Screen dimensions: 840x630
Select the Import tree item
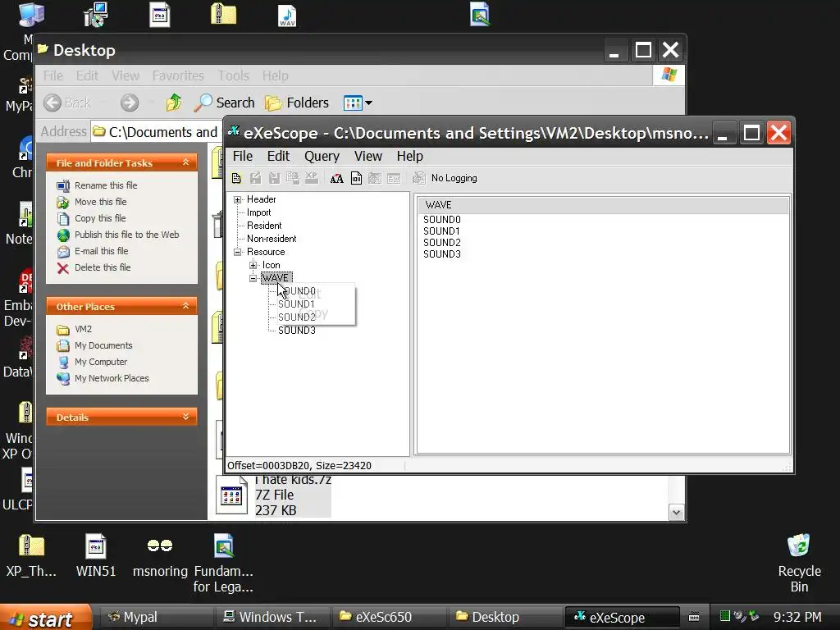[258, 212]
